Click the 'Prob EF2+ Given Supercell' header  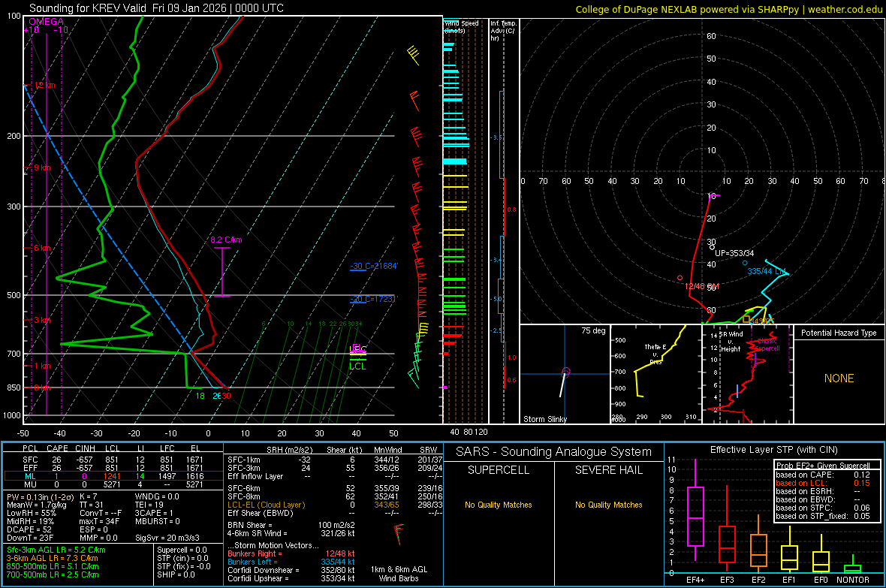pyautogui.click(x=823, y=466)
